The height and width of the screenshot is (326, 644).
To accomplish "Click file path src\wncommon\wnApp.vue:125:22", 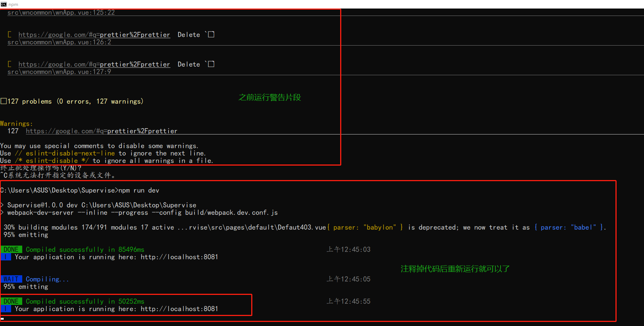I will [x=61, y=13].
